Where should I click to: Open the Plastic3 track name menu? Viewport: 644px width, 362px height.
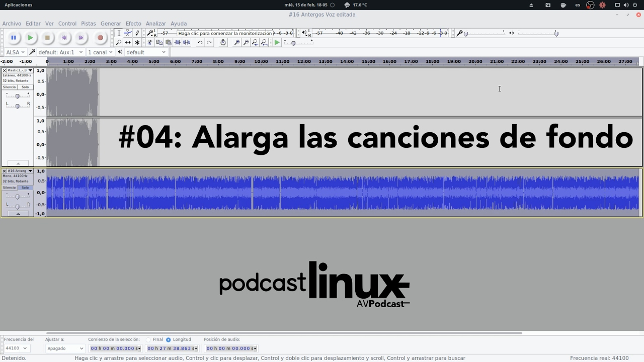click(x=20, y=70)
